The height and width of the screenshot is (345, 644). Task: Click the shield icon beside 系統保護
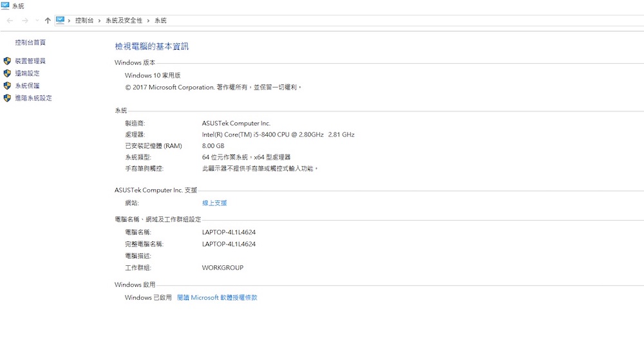coord(7,86)
